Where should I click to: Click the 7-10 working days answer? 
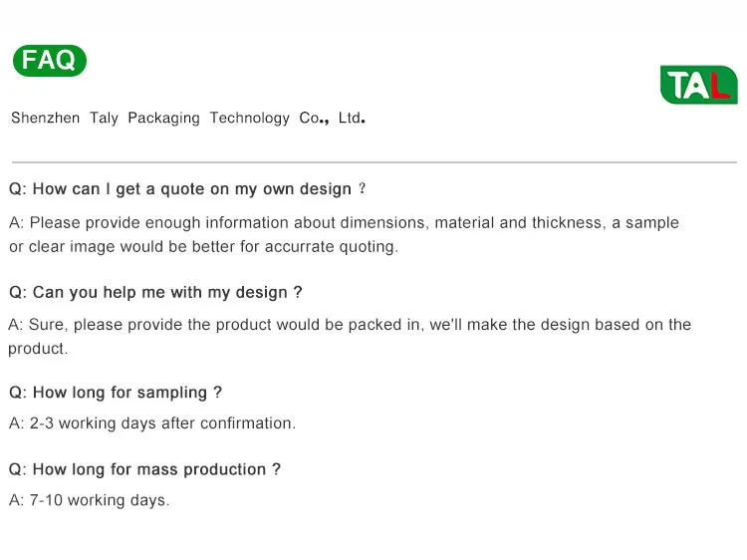pyautogui.click(x=90, y=500)
